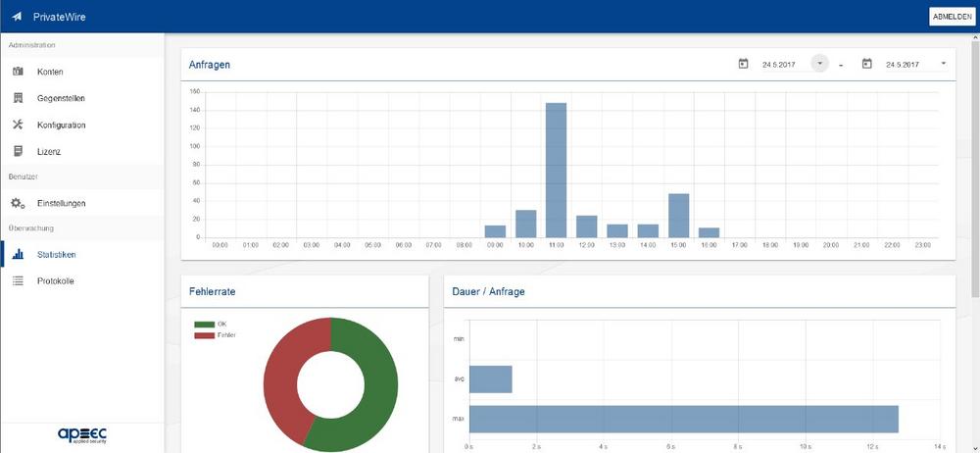Click the Fehlerrate panel heading
Viewport: 980px width, 453px height.
(212, 291)
